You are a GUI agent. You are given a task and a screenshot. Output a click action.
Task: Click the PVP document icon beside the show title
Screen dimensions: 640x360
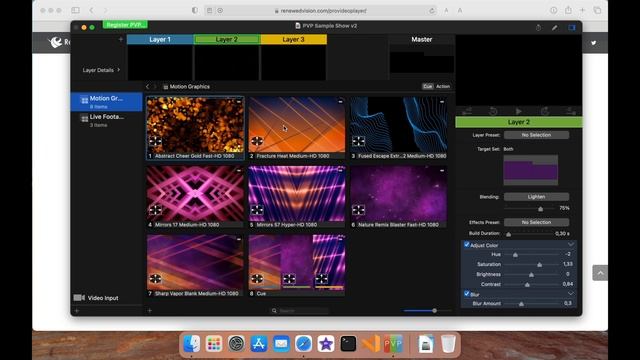pyautogui.click(x=298, y=26)
